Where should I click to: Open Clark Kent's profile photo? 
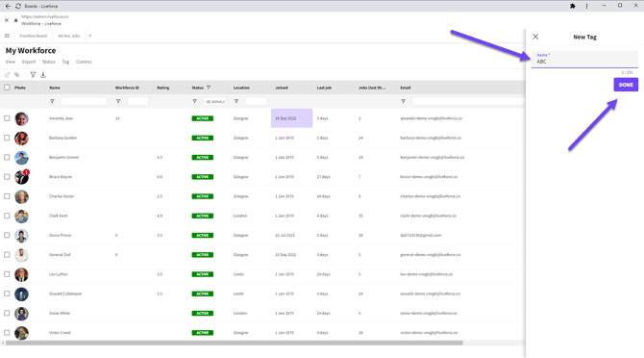[x=21, y=217]
